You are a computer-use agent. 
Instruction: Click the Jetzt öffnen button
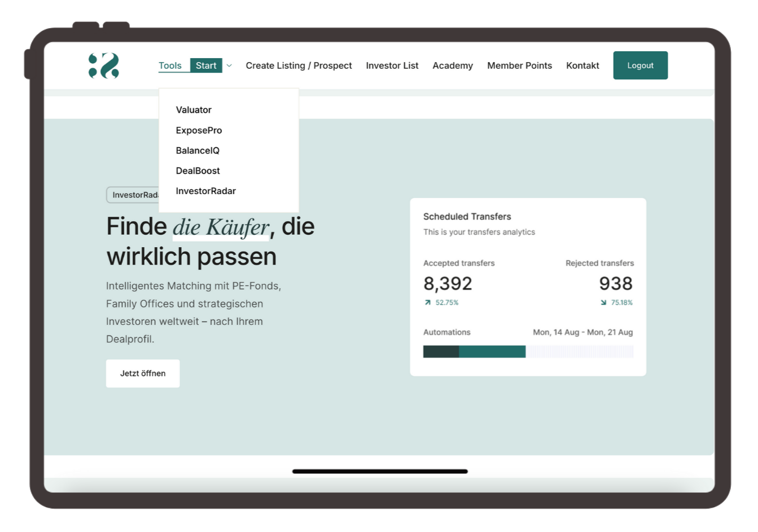point(143,373)
